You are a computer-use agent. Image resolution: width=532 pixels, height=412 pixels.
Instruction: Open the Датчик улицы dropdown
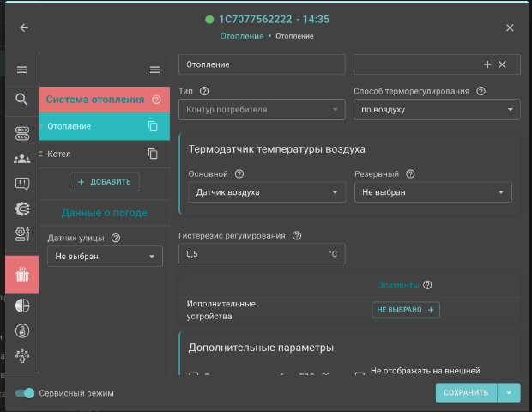[104, 256]
